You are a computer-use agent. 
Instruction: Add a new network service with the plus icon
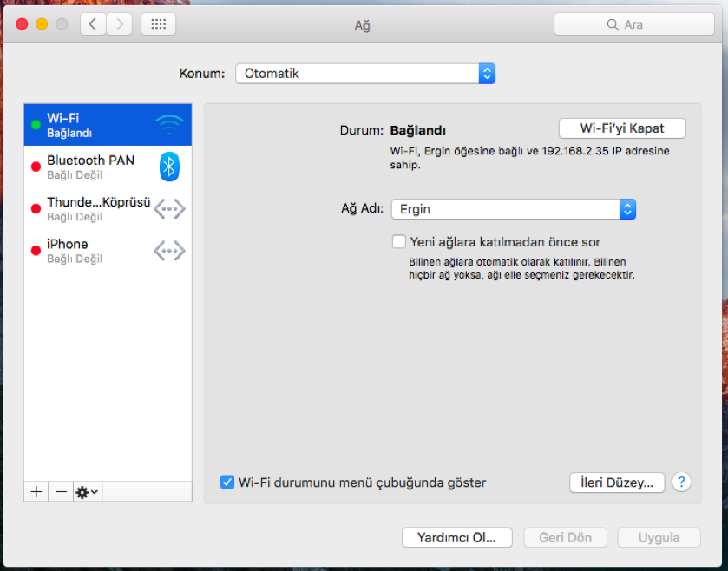point(35,492)
